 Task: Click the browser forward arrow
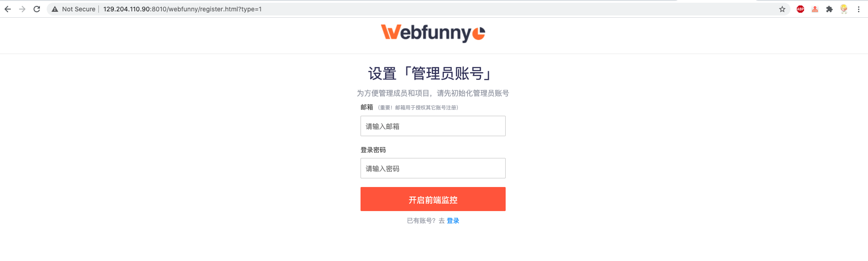(22, 9)
